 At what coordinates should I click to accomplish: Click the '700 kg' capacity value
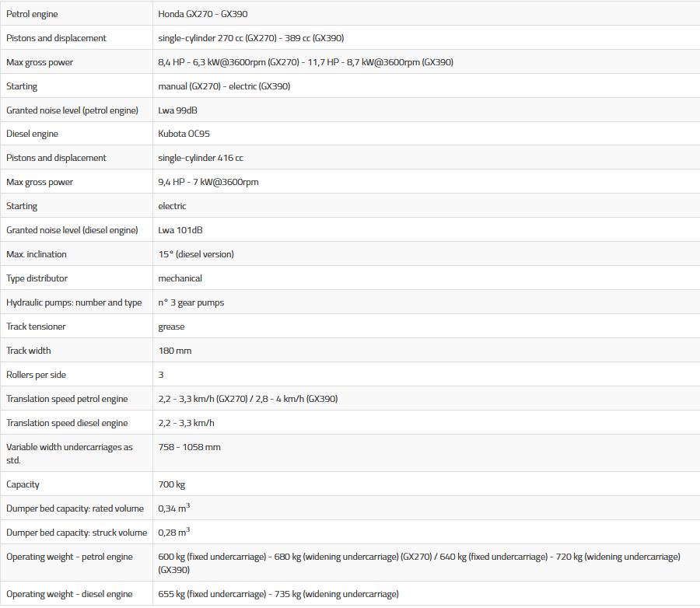[x=172, y=484]
